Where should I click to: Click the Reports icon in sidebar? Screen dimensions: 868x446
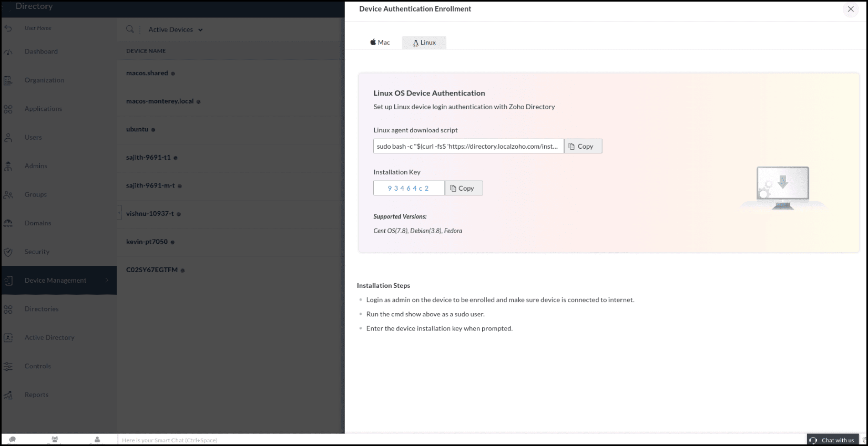[x=8, y=395]
